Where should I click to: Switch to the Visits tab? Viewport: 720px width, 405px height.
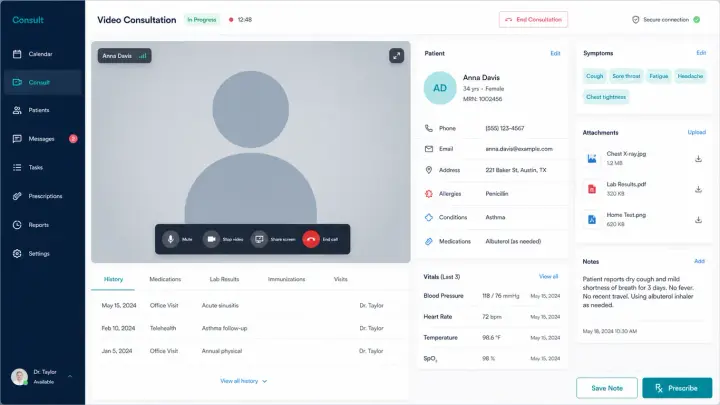point(340,279)
